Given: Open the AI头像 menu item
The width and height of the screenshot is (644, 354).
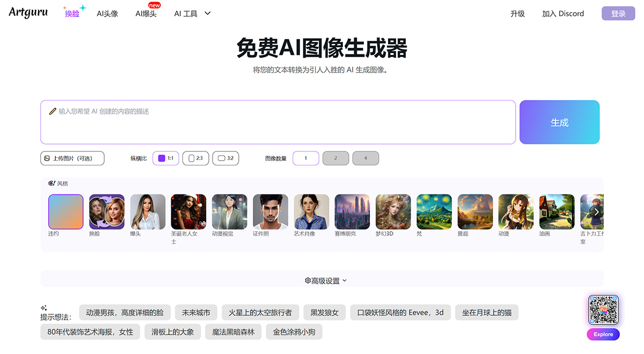Looking at the screenshot, I should (107, 13).
